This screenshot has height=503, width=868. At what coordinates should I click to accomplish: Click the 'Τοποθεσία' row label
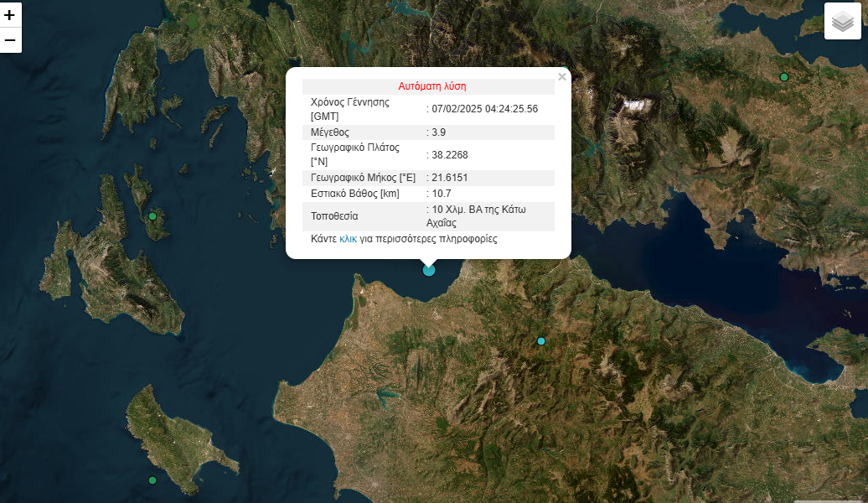tap(334, 216)
